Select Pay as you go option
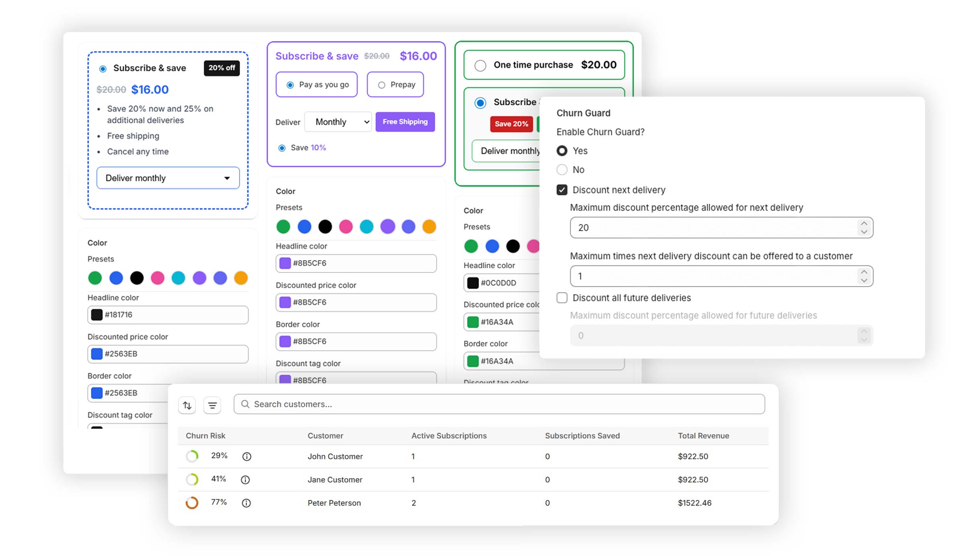 pos(290,85)
